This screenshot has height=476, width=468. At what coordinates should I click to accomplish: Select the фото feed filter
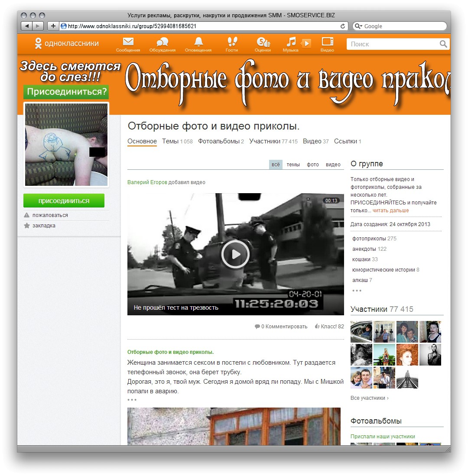click(x=312, y=165)
